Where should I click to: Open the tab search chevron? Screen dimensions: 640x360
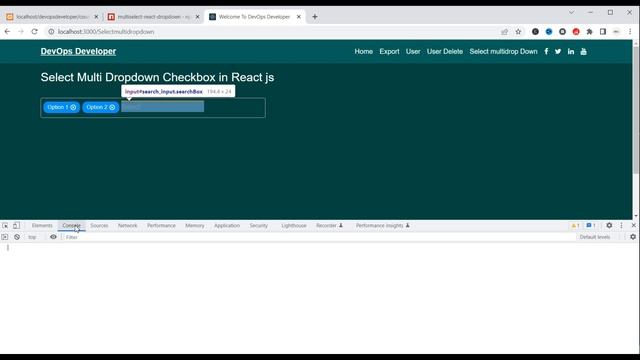click(x=571, y=12)
